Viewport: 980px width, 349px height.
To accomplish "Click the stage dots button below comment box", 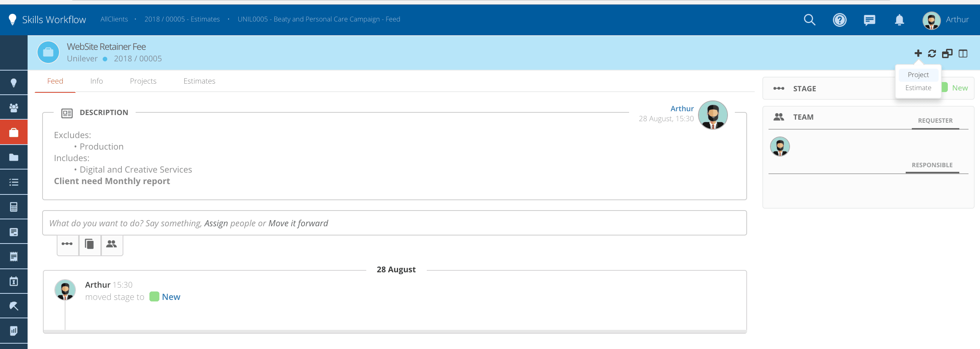I will click(67, 244).
